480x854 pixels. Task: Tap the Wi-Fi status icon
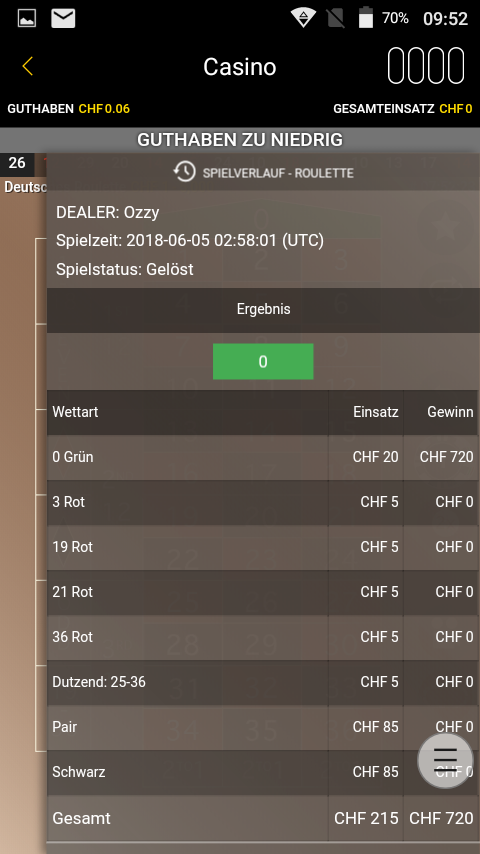click(303, 18)
